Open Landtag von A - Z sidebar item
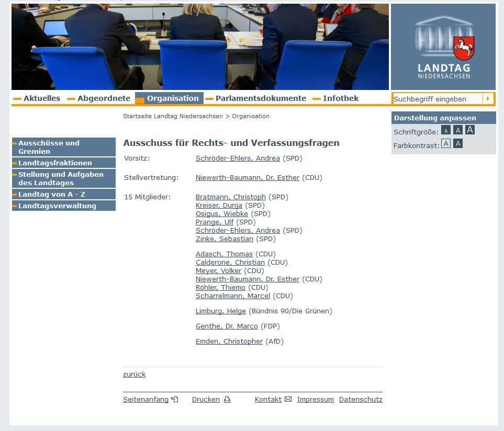This screenshot has width=504, height=431. (x=64, y=195)
